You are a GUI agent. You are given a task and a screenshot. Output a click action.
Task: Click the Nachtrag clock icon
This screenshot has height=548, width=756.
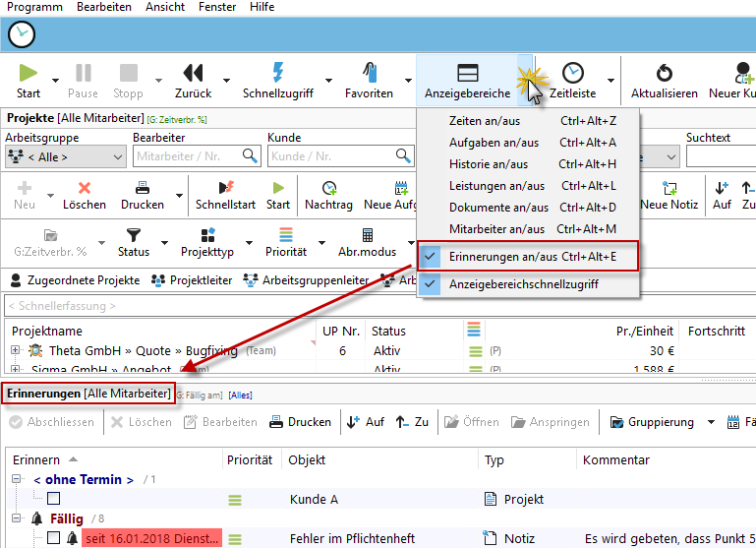328,188
